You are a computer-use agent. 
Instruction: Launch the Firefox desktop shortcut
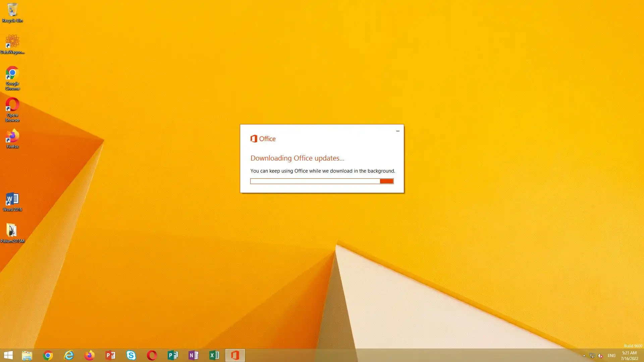12,138
